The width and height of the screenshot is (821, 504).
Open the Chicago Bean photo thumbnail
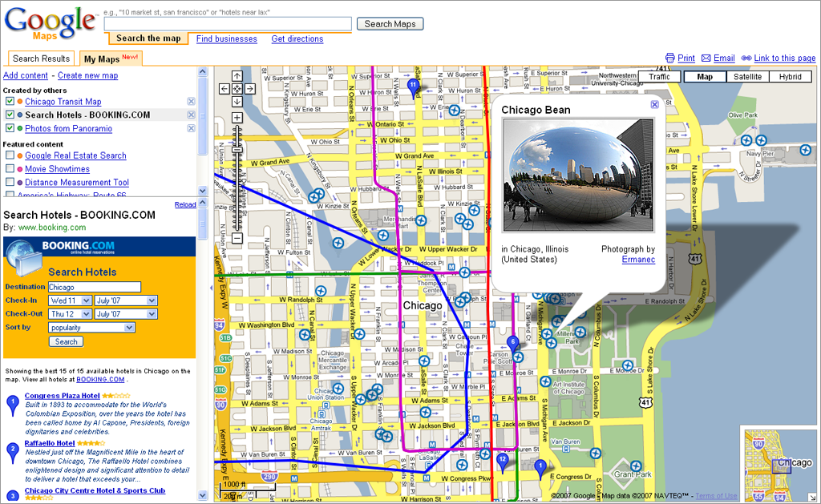577,175
